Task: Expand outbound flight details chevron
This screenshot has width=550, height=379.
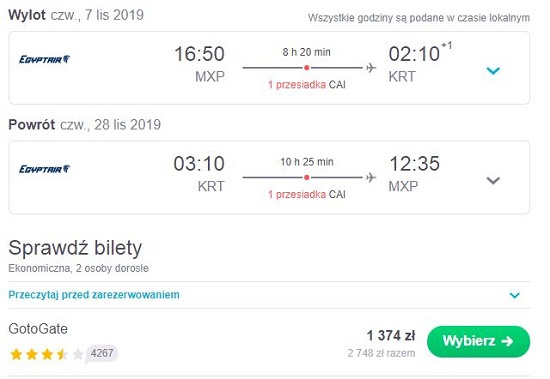Action: coord(493,71)
